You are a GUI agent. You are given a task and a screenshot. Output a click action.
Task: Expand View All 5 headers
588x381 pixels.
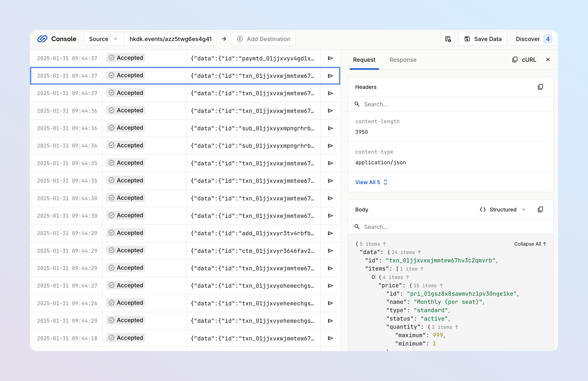tap(371, 182)
